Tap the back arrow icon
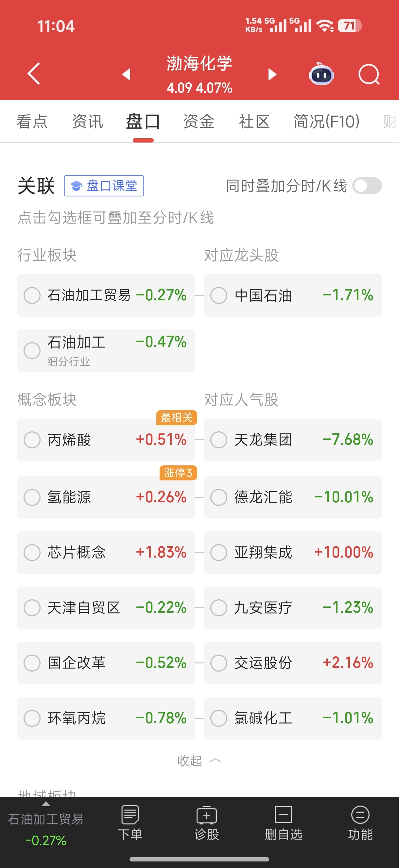 (x=34, y=74)
